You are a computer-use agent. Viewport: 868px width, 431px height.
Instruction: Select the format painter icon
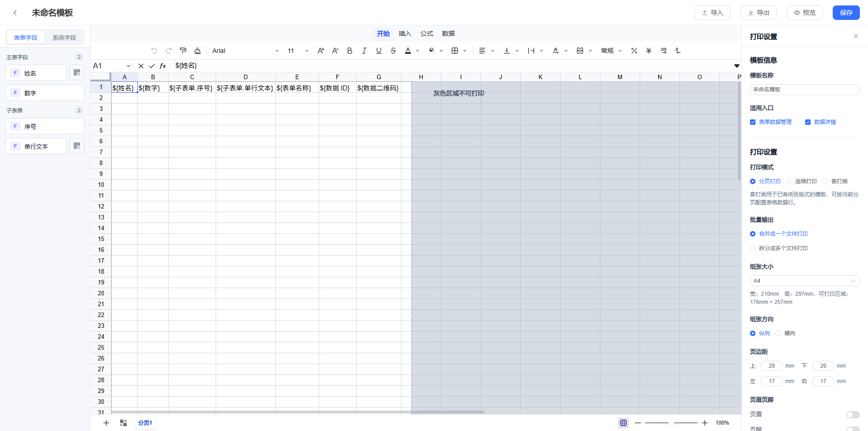[183, 51]
